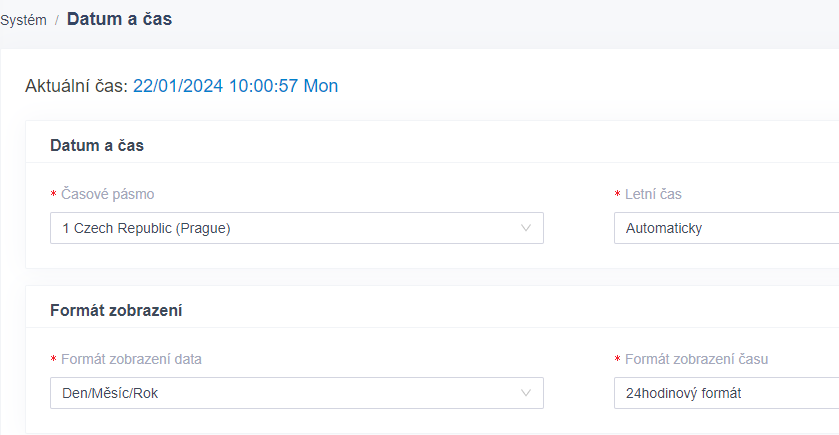Click the red asterisk beside Časové pásmo
The image size is (839, 435).
pyautogui.click(x=54, y=194)
